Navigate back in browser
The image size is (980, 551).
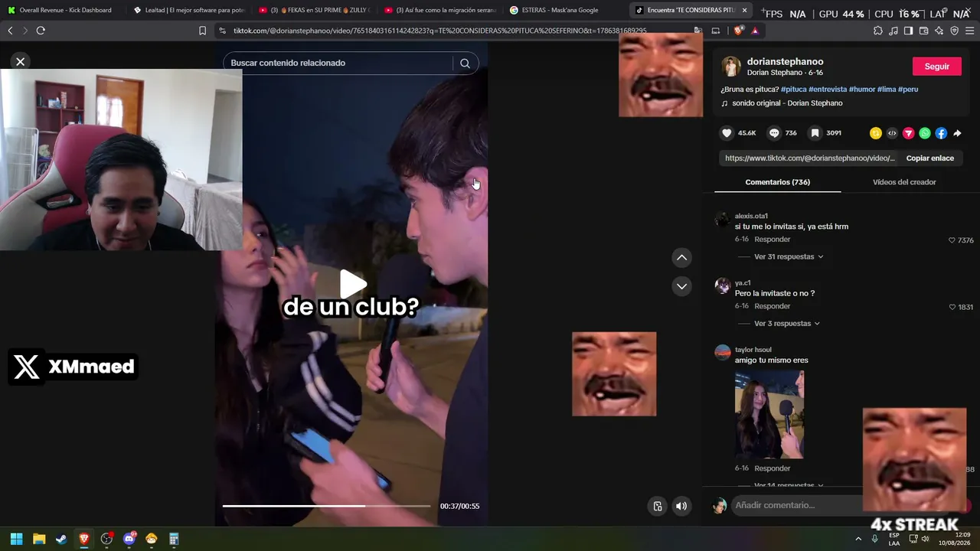[x=10, y=31]
